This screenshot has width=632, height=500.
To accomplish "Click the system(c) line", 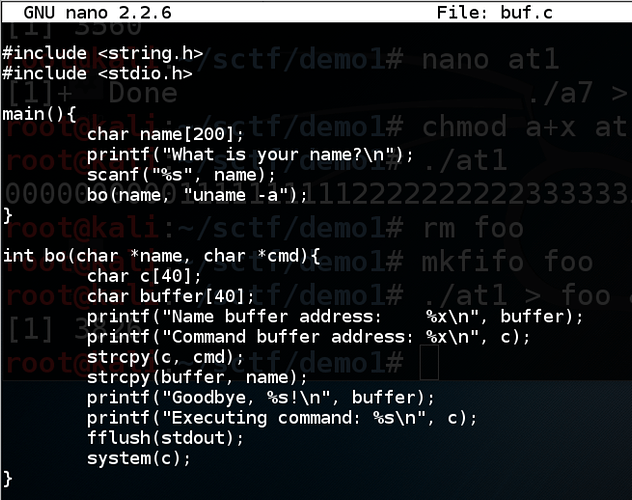I will click(x=139, y=459).
